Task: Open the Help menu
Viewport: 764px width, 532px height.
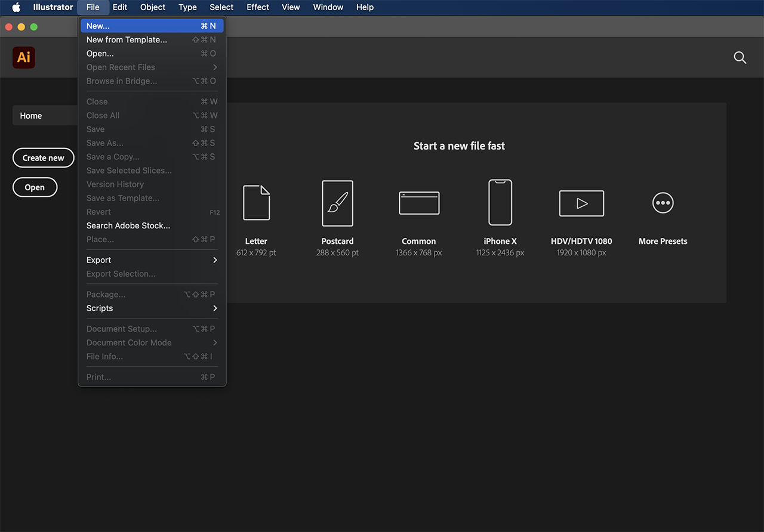Action: click(x=365, y=7)
